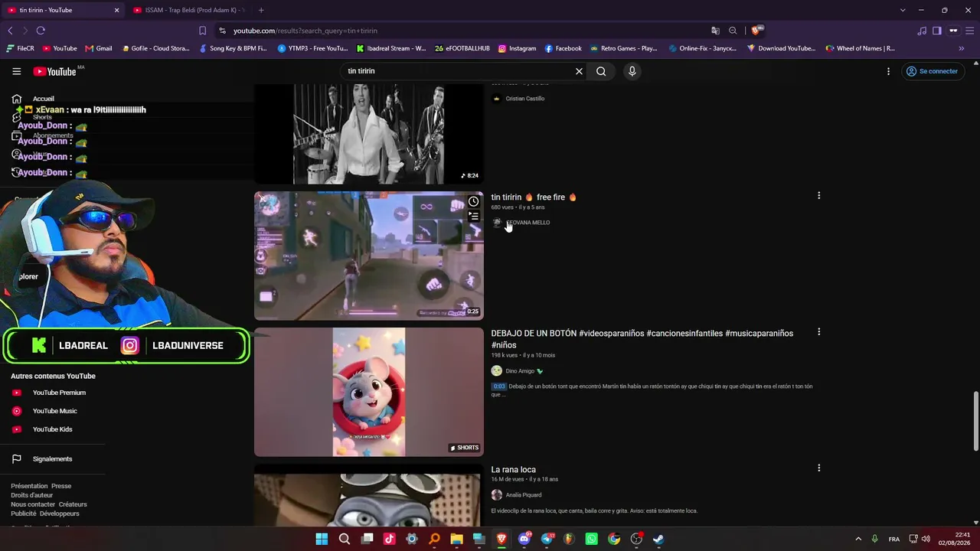Open Brave Shields icon in address bar
The image size is (980, 551).
[x=756, y=31]
